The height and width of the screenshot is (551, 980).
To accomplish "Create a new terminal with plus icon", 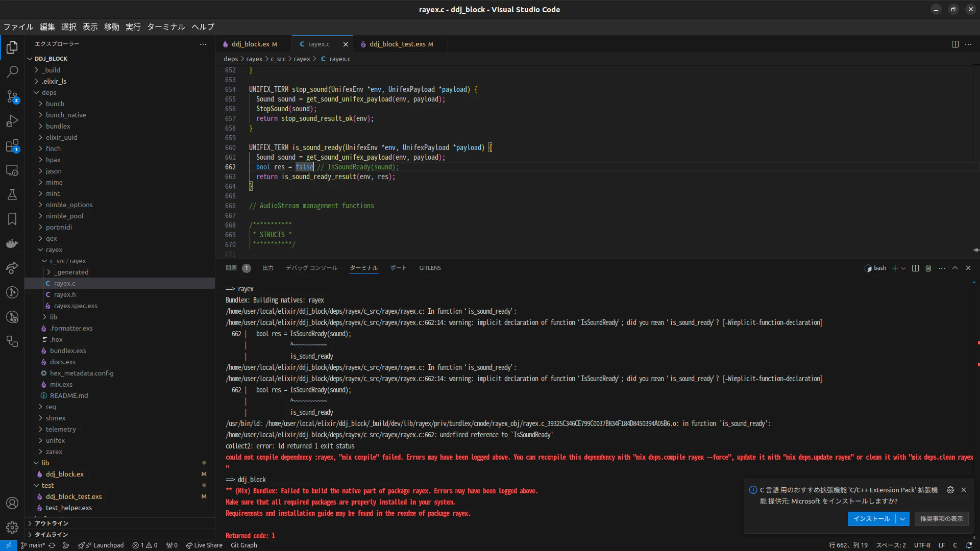I will coord(894,268).
